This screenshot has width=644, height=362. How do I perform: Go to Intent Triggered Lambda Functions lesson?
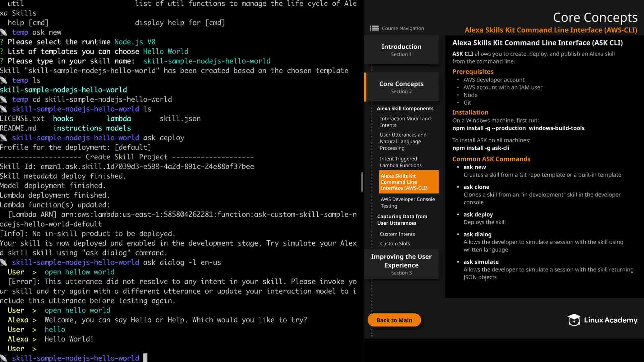pos(400,162)
